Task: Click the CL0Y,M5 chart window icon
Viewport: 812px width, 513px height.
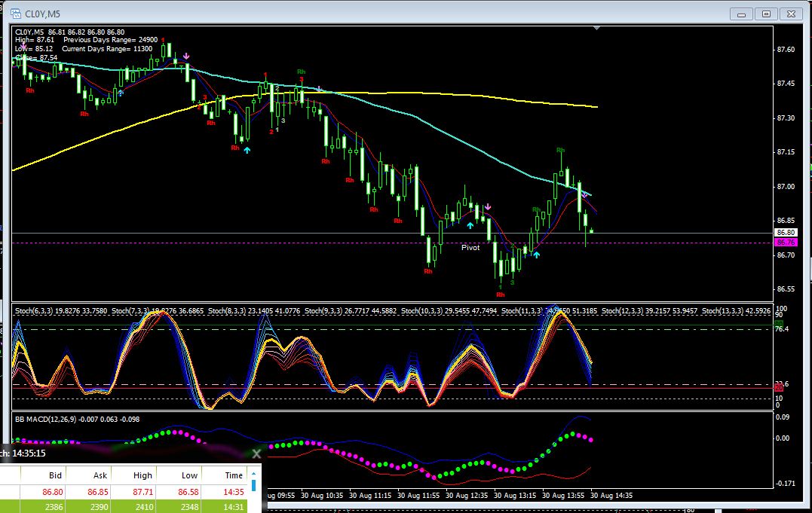Action: (x=16, y=14)
